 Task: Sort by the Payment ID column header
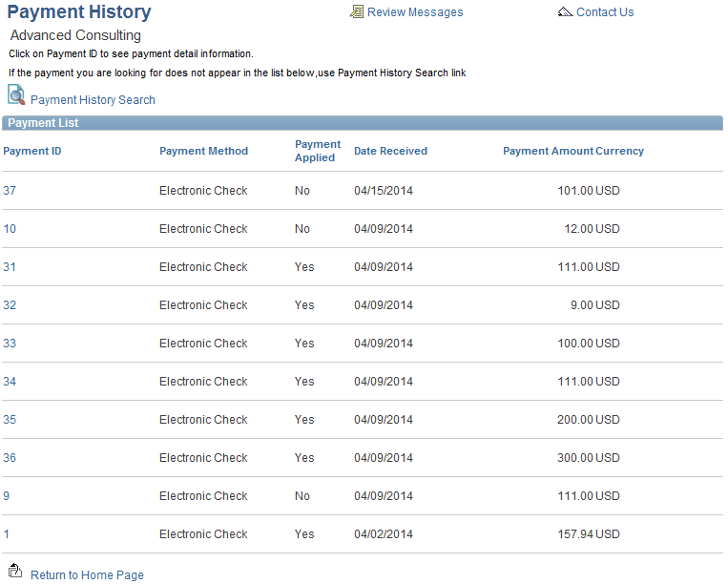pyautogui.click(x=32, y=151)
